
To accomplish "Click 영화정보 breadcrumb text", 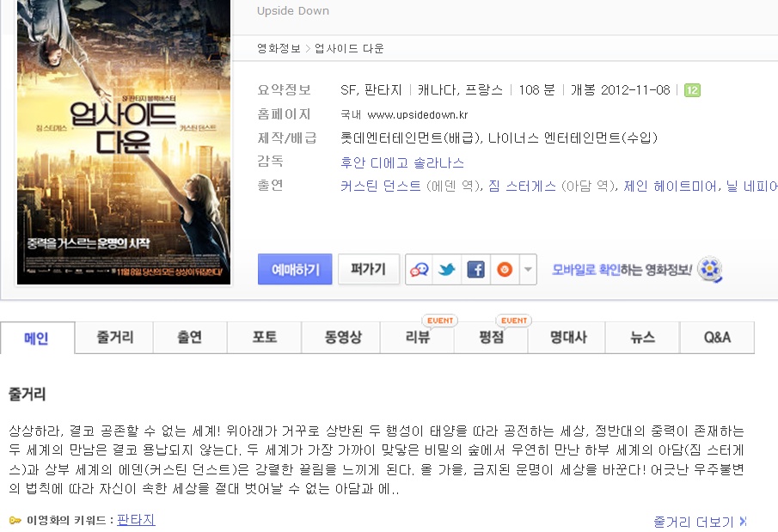I will tap(279, 48).
